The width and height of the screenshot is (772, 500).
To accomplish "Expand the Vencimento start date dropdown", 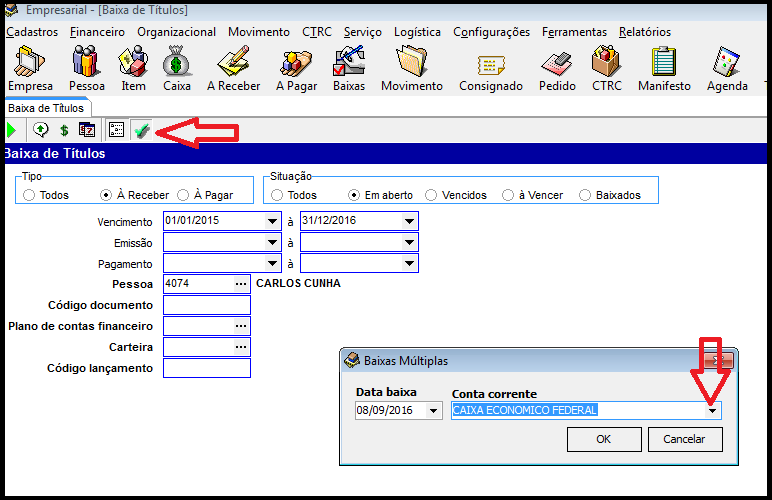I will pyautogui.click(x=272, y=221).
